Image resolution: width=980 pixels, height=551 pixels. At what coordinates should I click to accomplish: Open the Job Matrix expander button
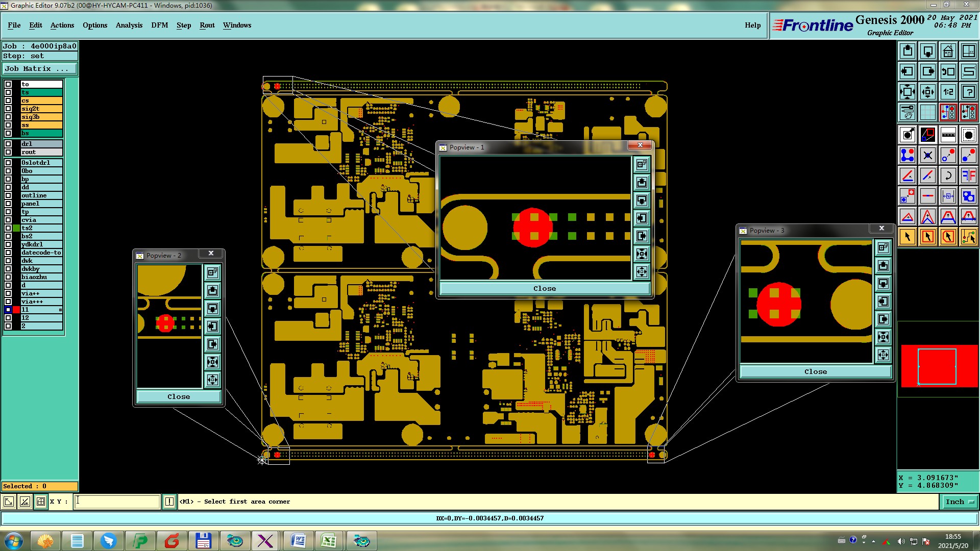point(40,68)
